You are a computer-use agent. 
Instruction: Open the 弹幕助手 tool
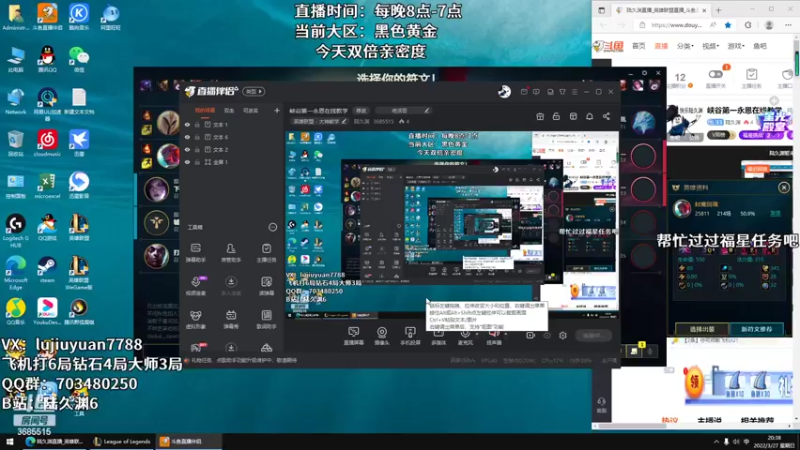pos(195,253)
